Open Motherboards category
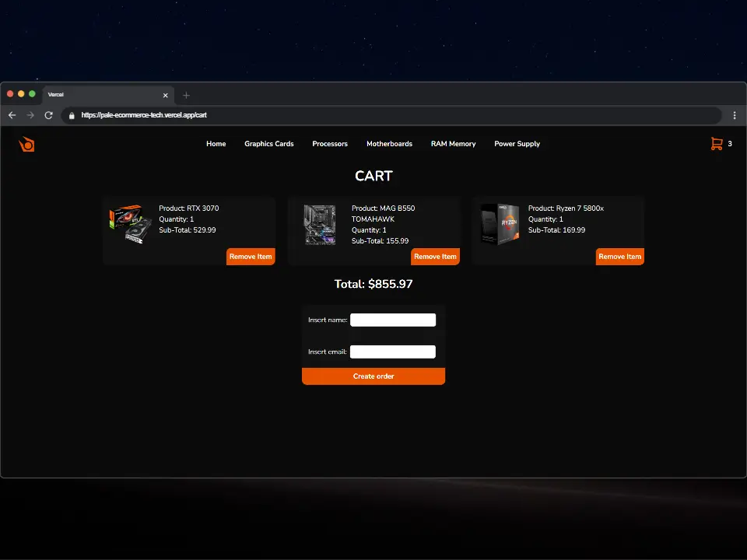 click(x=389, y=144)
